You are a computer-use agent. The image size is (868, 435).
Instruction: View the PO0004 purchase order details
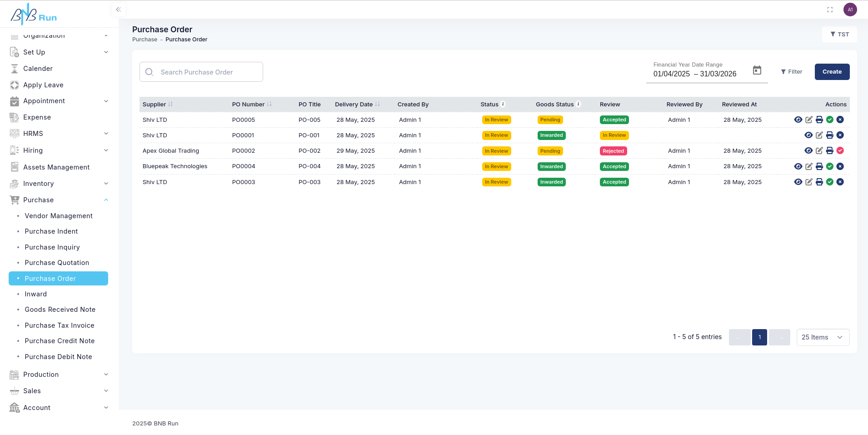798,166
